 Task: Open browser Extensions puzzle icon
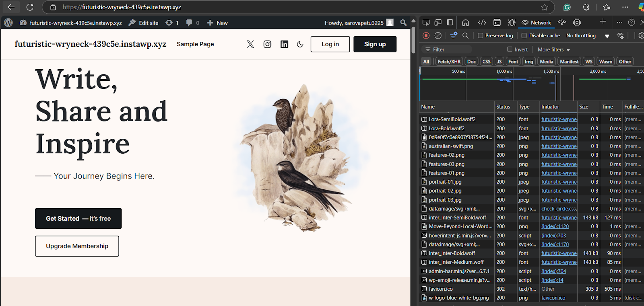(x=586, y=7)
